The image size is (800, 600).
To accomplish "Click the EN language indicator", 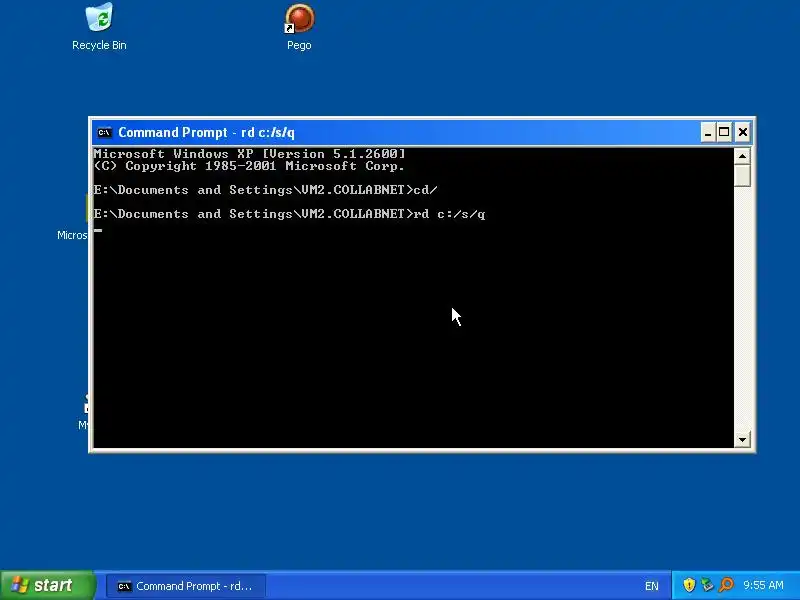I will (x=652, y=586).
